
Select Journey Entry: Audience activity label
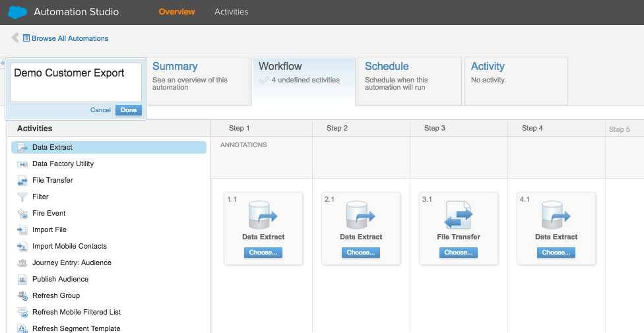click(x=72, y=263)
